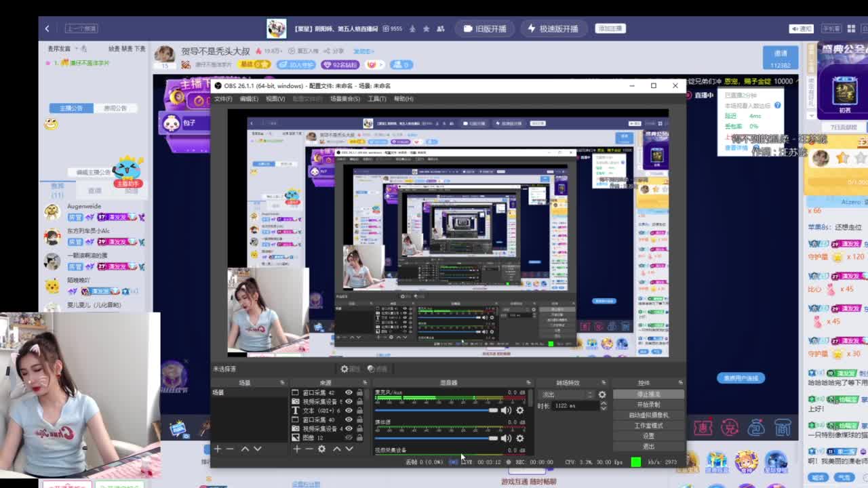The width and height of the screenshot is (868, 488).
Task: Click the 停止推流 button
Action: tap(648, 394)
